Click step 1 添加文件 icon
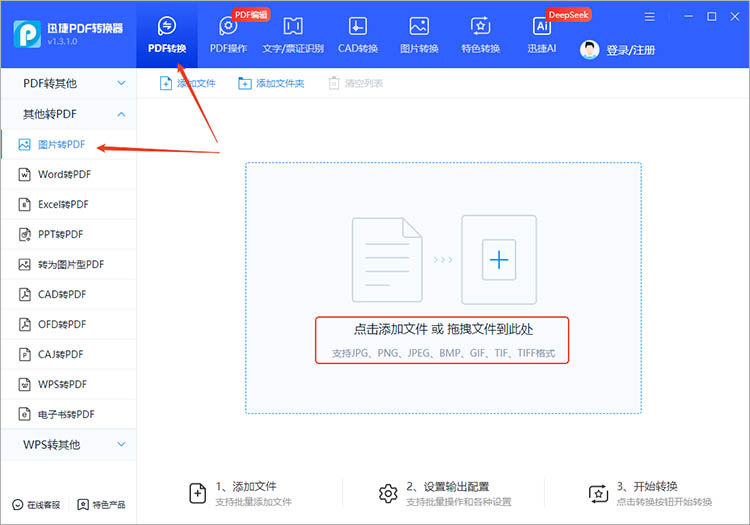750x525 pixels. 198,493
